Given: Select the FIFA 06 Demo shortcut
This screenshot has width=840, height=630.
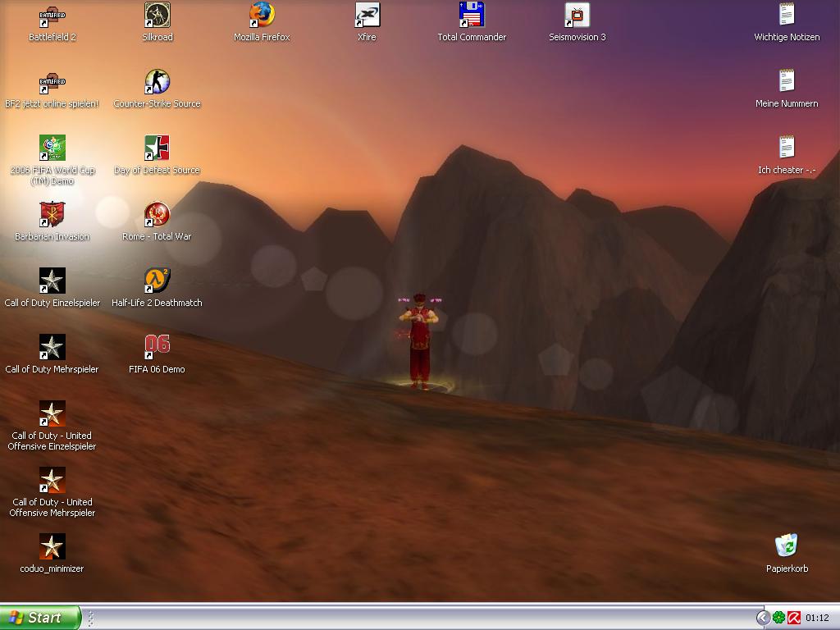Looking at the screenshot, I should tap(157, 348).
